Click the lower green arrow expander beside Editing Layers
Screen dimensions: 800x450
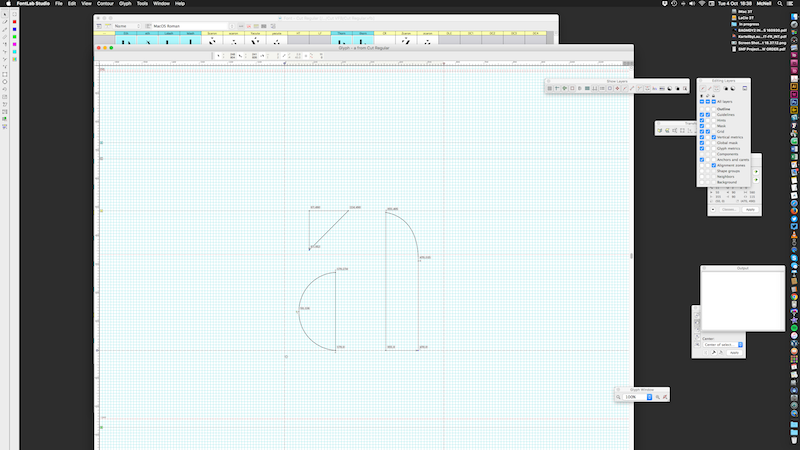pos(756,180)
